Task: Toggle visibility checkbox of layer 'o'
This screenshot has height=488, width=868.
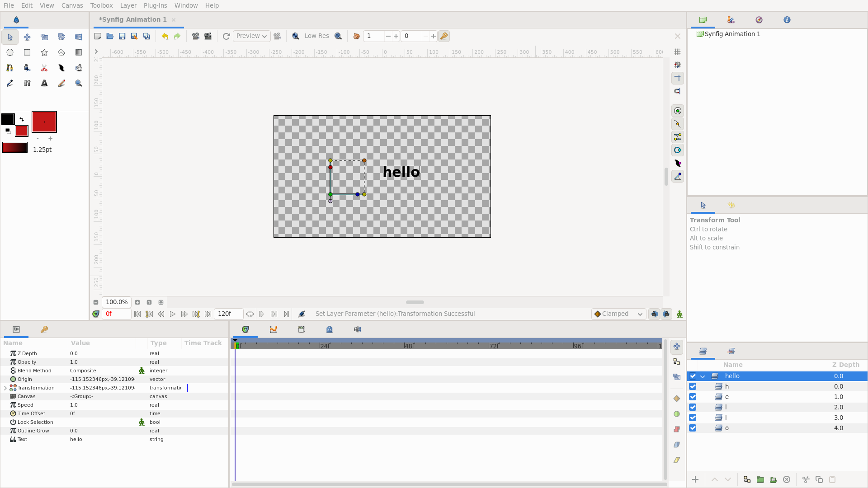Action: pyautogui.click(x=693, y=428)
